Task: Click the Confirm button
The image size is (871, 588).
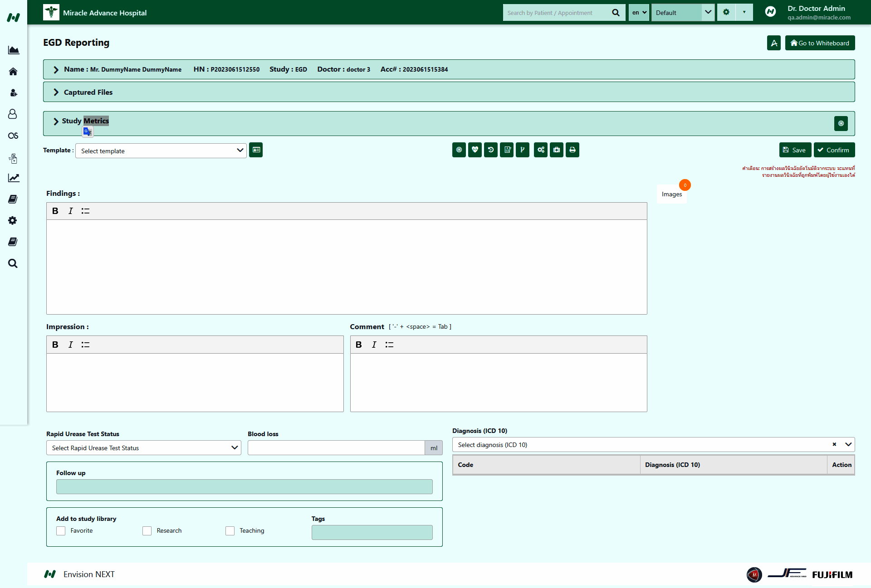Action: (834, 150)
